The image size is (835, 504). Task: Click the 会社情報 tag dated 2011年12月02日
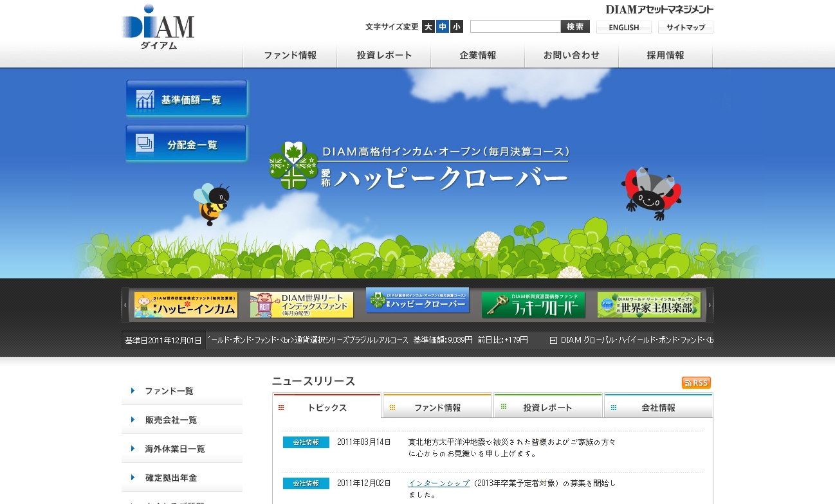tap(306, 483)
